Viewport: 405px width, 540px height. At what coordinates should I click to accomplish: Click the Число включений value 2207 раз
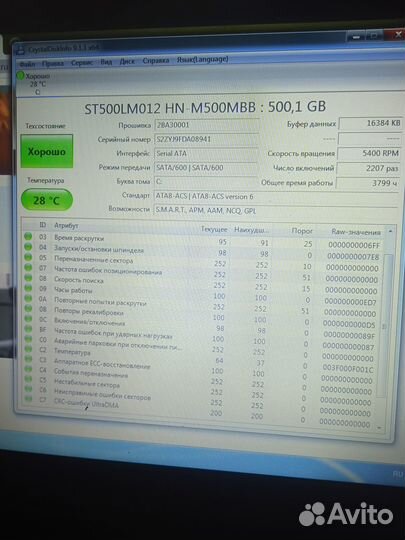[x=368, y=168]
